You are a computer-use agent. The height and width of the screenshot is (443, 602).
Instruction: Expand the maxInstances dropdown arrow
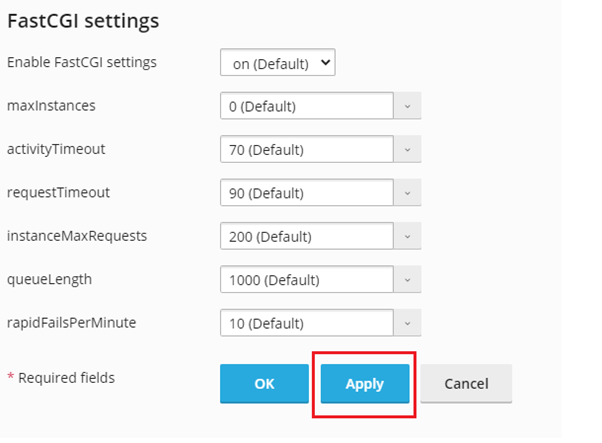(407, 106)
